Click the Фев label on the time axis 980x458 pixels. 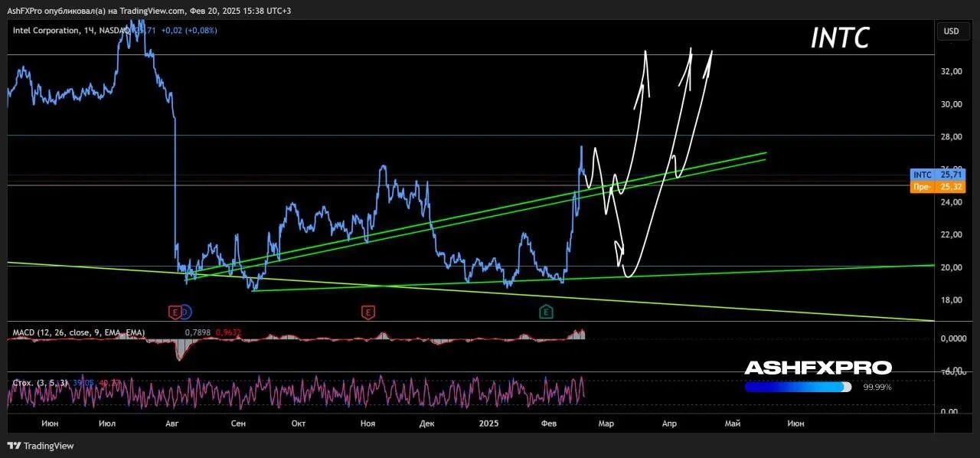pyautogui.click(x=549, y=423)
